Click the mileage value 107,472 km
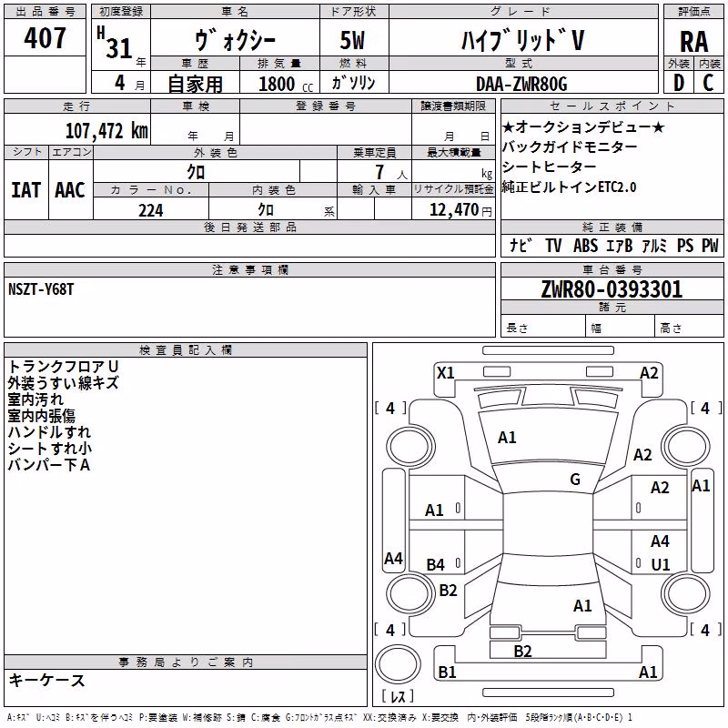 [x=106, y=130]
